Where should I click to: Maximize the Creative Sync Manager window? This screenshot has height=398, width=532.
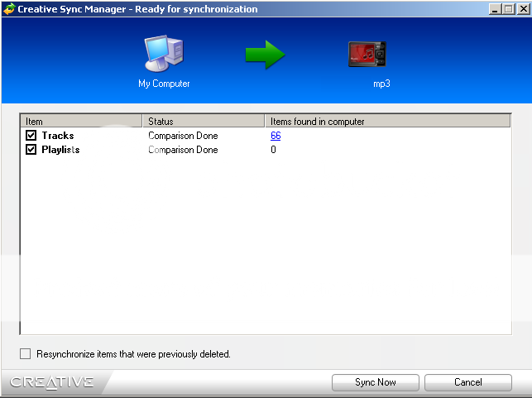[x=509, y=9]
